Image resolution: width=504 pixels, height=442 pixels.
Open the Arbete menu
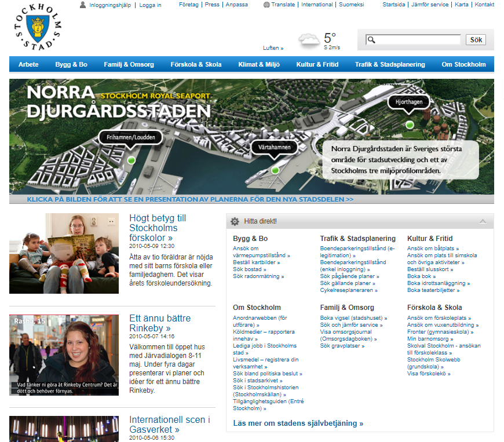(x=28, y=64)
